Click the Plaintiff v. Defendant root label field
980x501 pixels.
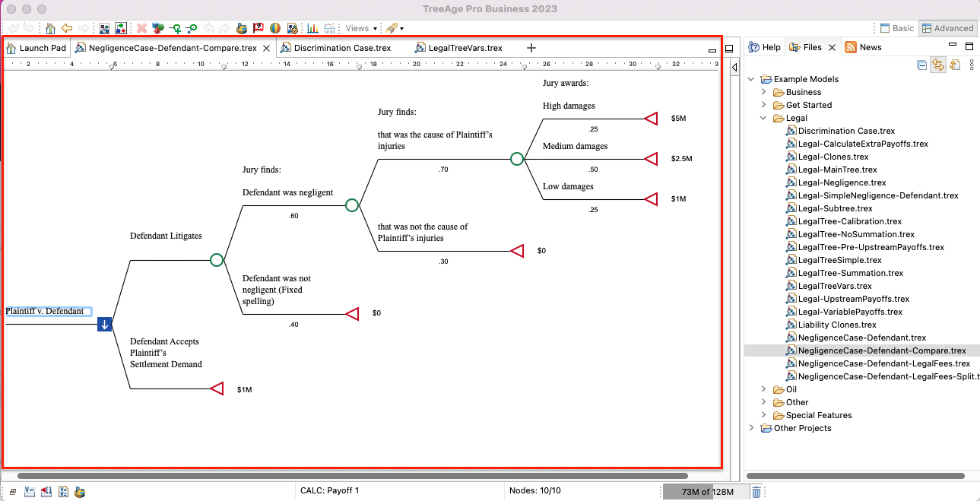[48, 311]
